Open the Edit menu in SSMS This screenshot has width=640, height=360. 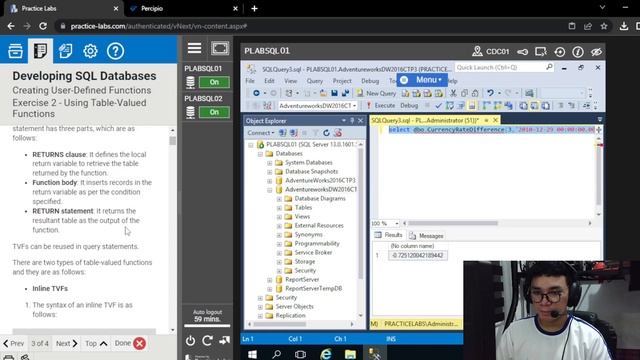[269, 81]
